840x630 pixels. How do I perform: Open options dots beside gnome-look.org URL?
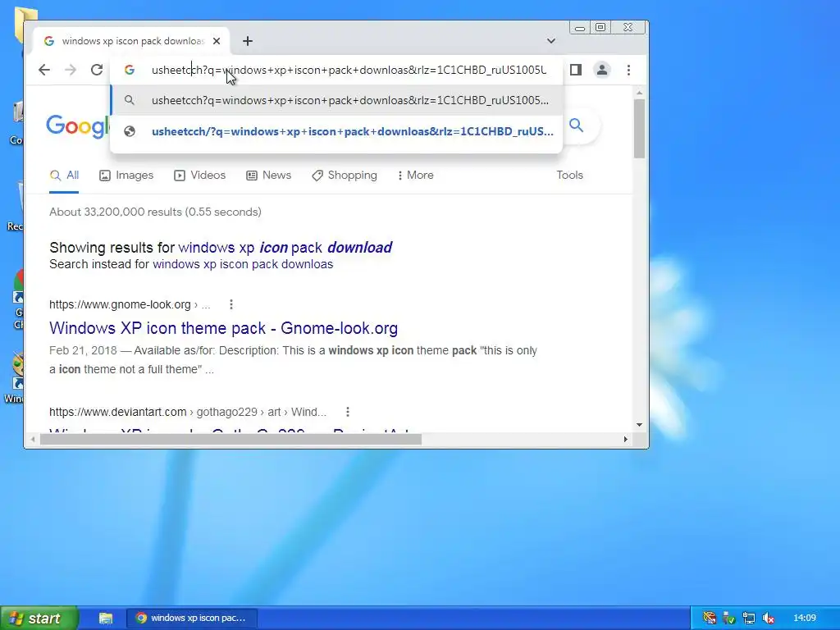tap(231, 304)
